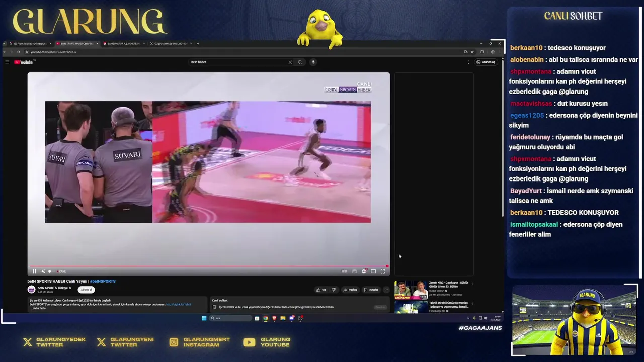Click chat username berkaan10 in first message
The height and width of the screenshot is (362, 644).
coord(526,48)
